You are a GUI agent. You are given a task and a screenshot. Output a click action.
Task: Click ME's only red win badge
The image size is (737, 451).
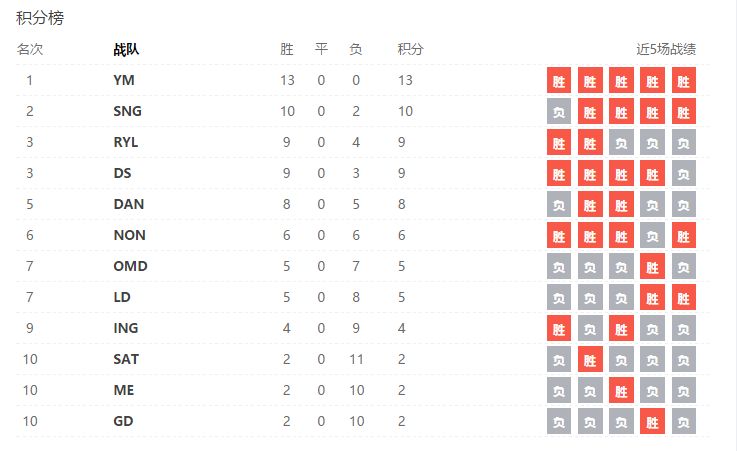[621, 391]
